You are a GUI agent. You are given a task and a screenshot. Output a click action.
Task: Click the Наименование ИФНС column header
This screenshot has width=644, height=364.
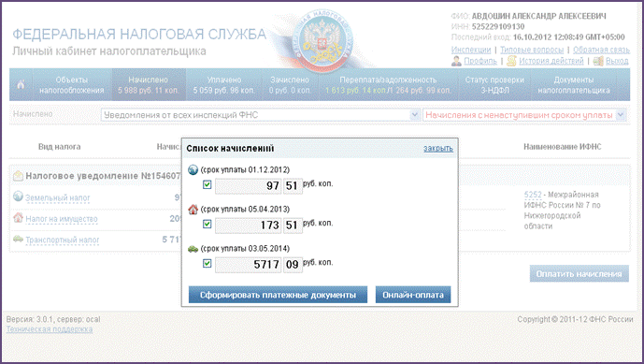563,147
